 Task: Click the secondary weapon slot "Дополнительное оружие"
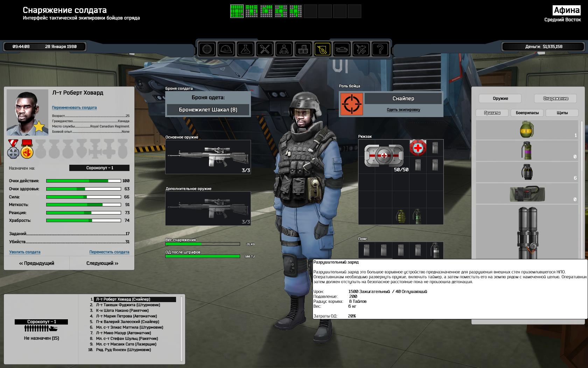[208, 208]
